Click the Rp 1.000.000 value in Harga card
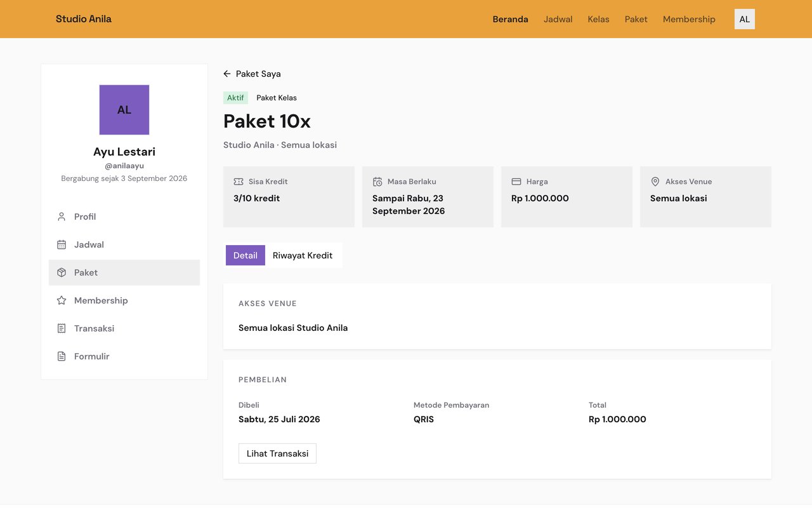Viewport: 812px width, 508px height. pos(540,198)
